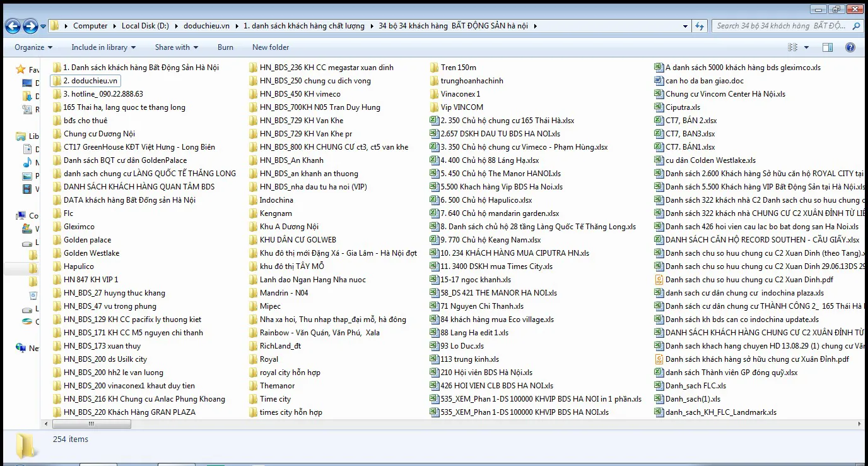This screenshot has width=868, height=466.
Task: Select file 113 trung kinh.xls
Action: (x=464, y=359)
